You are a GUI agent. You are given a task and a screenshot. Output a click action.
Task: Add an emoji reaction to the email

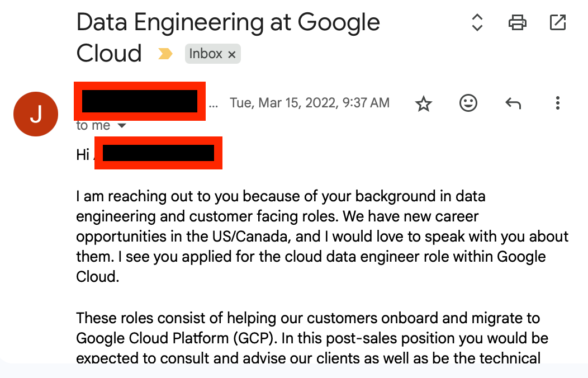pyautogui.click(x=468, y=103)
